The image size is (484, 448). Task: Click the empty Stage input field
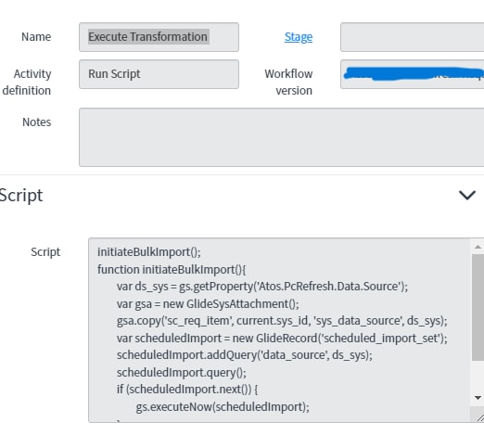(412, 37)
